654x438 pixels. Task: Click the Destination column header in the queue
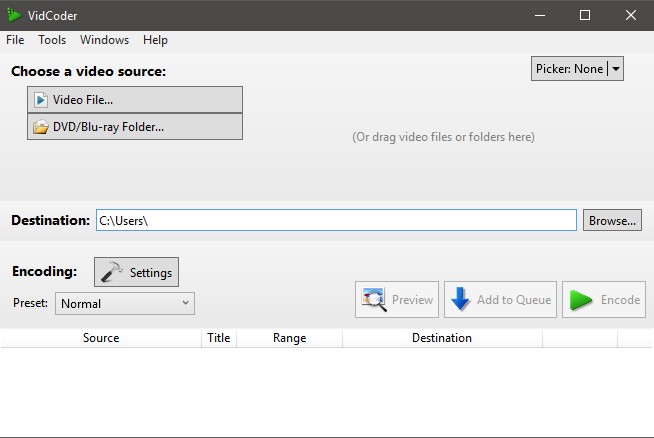[442, 338]
